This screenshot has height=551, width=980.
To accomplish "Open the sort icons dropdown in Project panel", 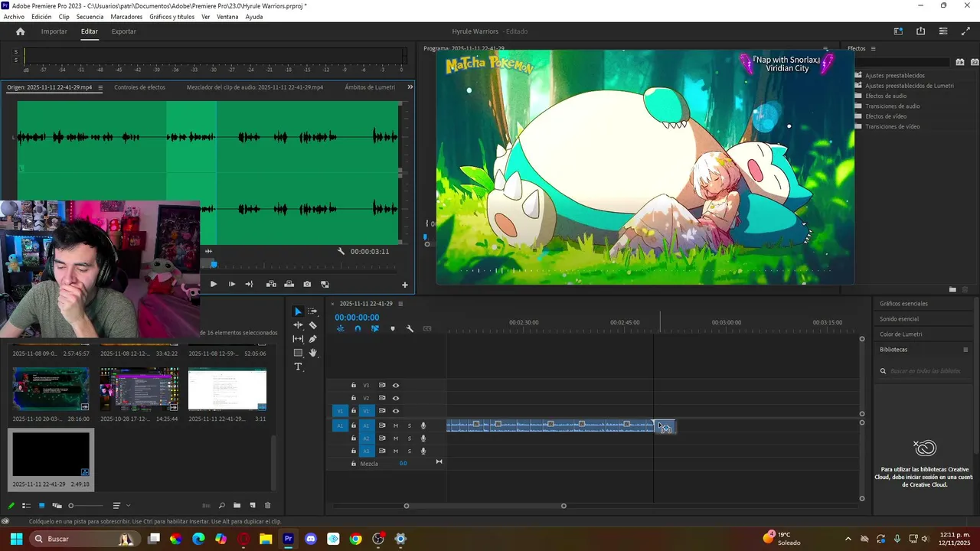I will coord(120,505).
